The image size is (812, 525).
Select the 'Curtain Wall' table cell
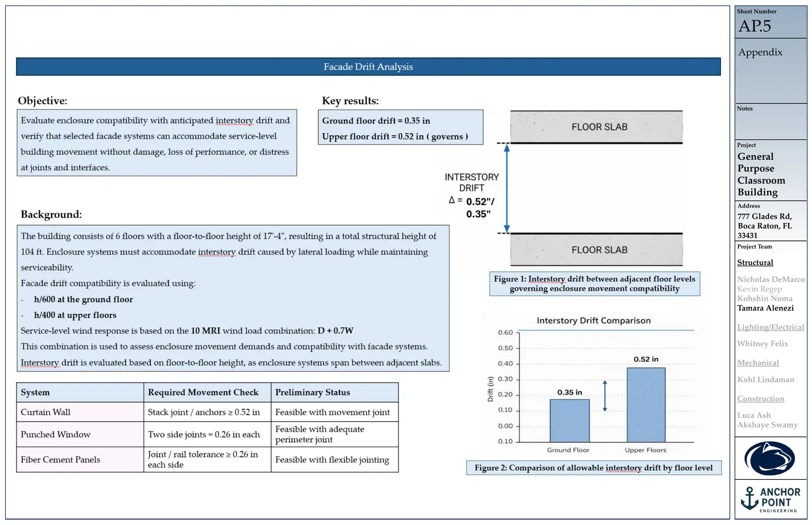click(x=80, y=412)
